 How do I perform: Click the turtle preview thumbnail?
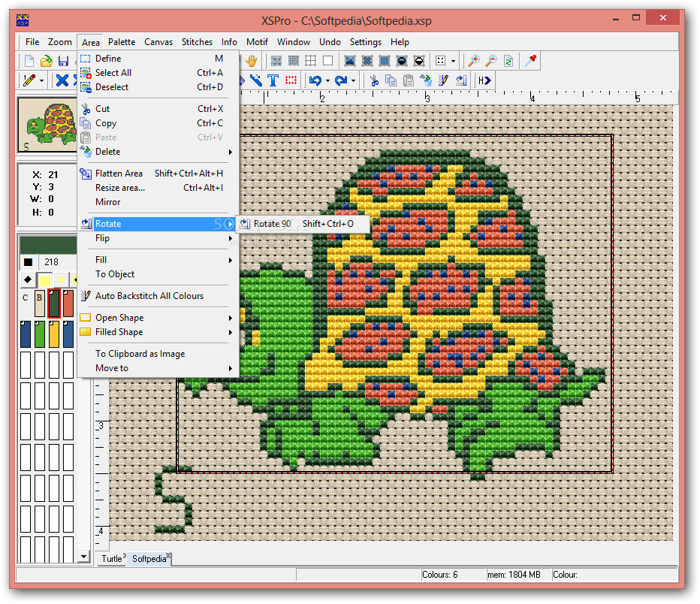(x=47, y=125)
